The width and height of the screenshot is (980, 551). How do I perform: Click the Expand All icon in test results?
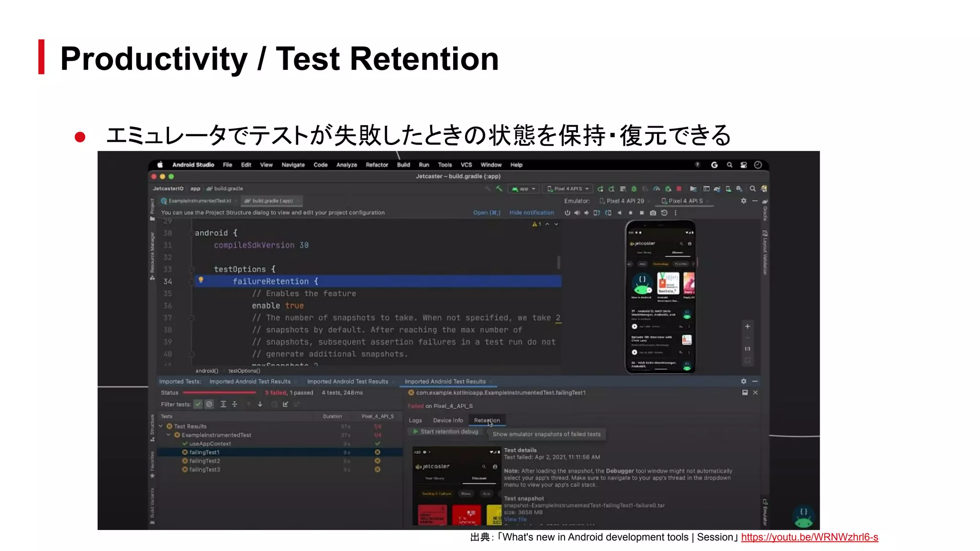pyautogui.click(x=223, y=405)
